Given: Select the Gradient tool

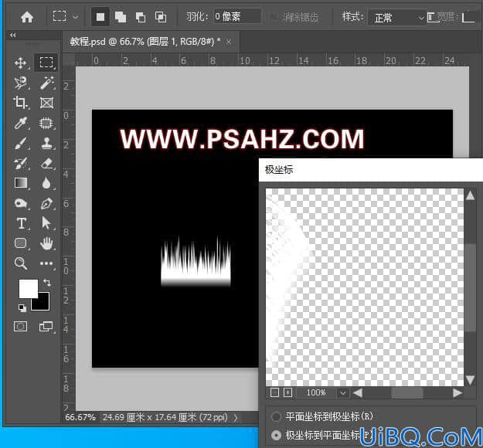Looking at the screenshot, I should click(20, 183).
